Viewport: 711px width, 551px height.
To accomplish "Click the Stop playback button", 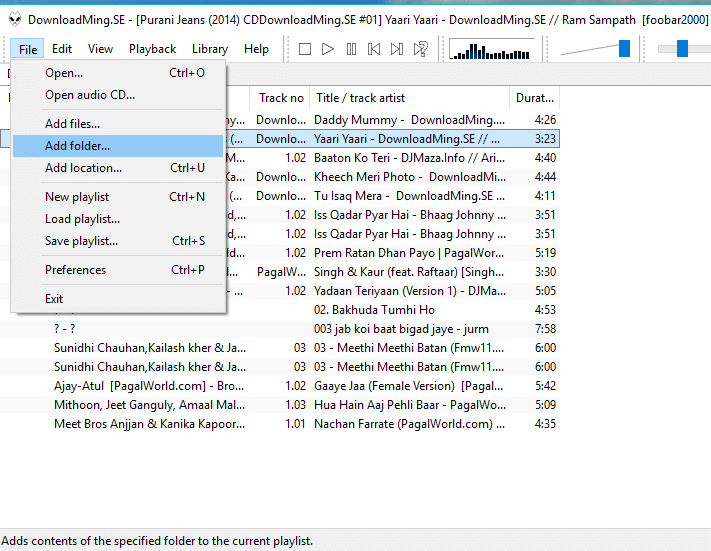I will pyautogui.click(x=305, y=49).
